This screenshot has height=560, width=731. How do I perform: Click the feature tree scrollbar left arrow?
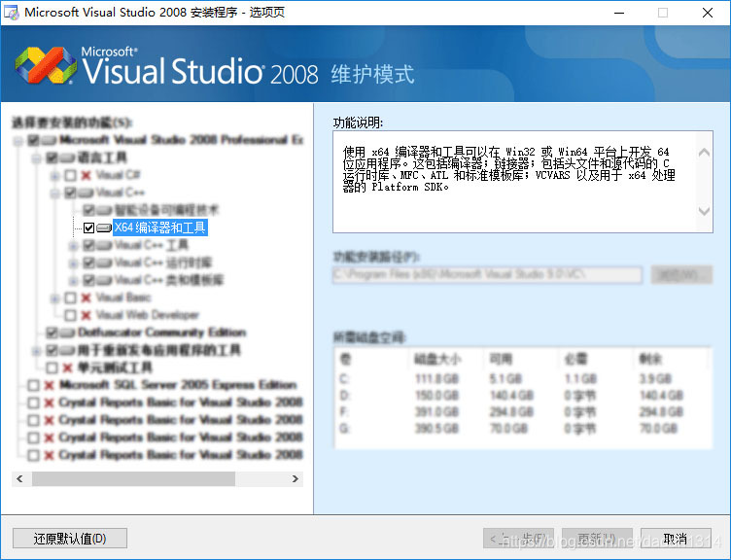click(x=19, y=479)
